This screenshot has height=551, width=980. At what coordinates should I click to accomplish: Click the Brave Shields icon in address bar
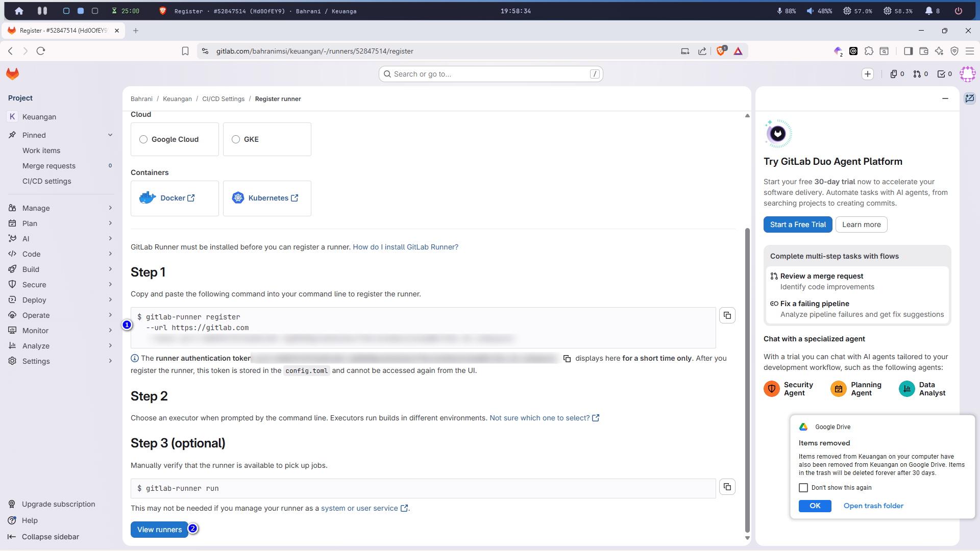(721, 51)
